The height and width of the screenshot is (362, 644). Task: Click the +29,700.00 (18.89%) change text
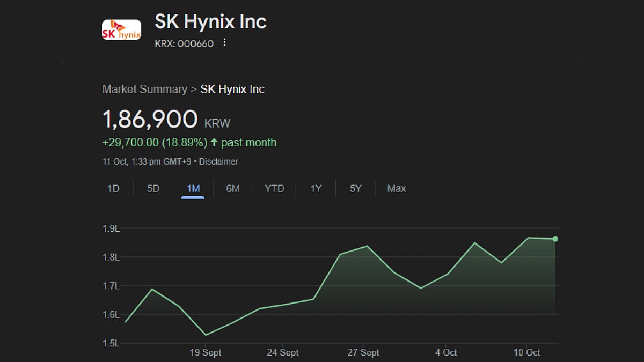(x=155, y=143)
